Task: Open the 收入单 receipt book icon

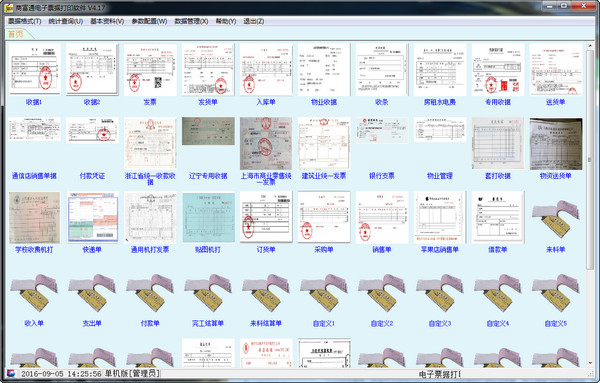Action: coord(34,292)
